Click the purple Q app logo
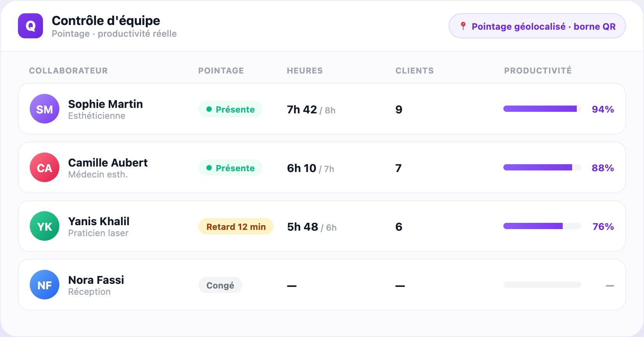 pyautogui.click(x=30, y=26)
